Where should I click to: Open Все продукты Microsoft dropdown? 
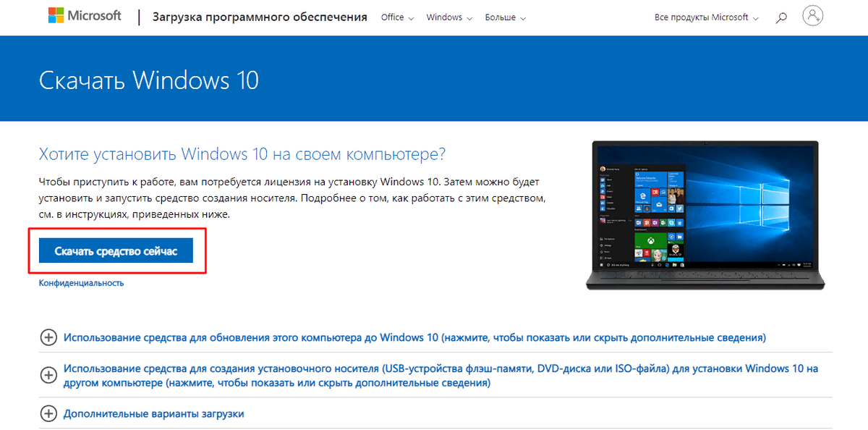pyautogui.click(x=707, y=17)
